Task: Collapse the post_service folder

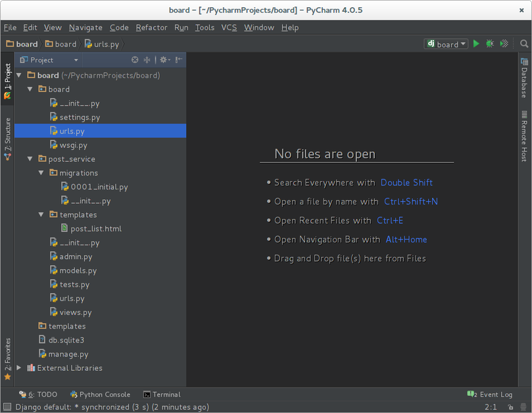Action: [x=30, y=158]
